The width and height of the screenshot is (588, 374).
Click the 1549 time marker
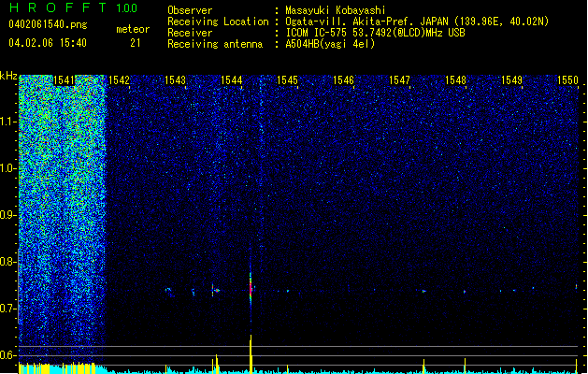[511, 80]
